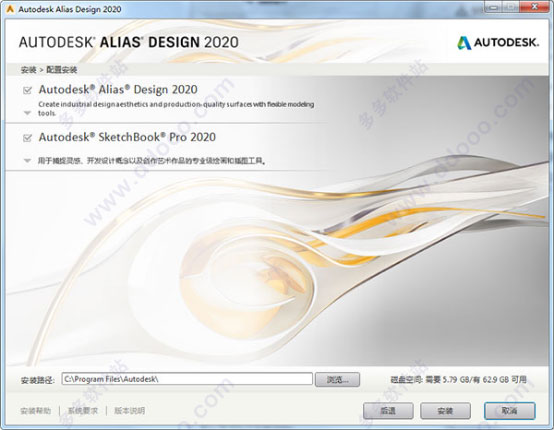Click the '安装 > 配置安装' breadcrumb text

pyautogui.click(x=49, y=70)
